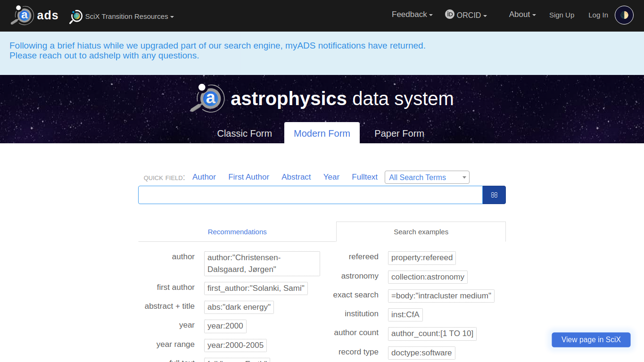
Task: Expand the ORCID dropdown menu
Action: tap(471, 15)
